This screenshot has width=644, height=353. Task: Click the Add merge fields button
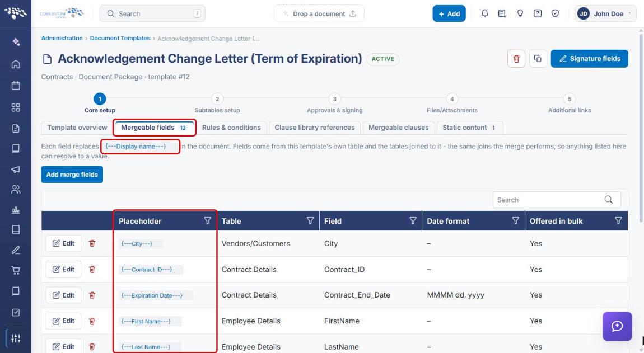tap(72, 175)
